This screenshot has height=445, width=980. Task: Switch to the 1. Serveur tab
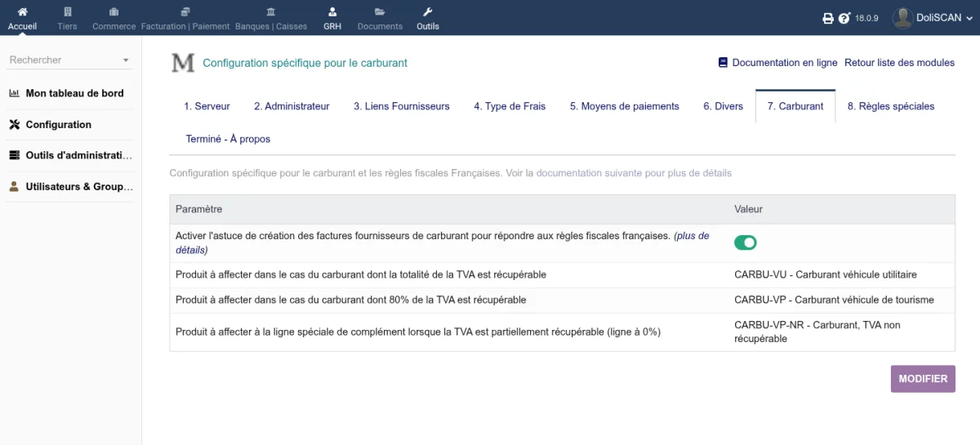(x=207, y=106)
